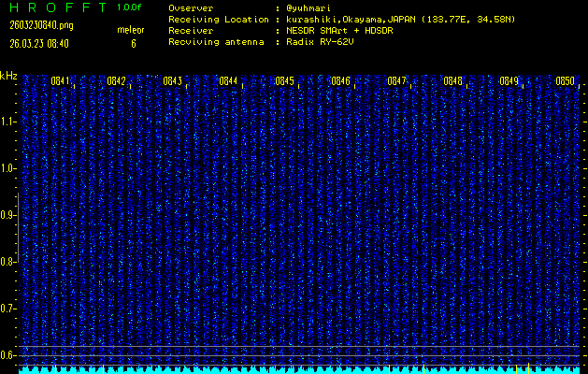Image resolution: width=588 pixels, height=374 pixels.
Task: Click the meteor count value 6
Action: (x=133, y=43)
